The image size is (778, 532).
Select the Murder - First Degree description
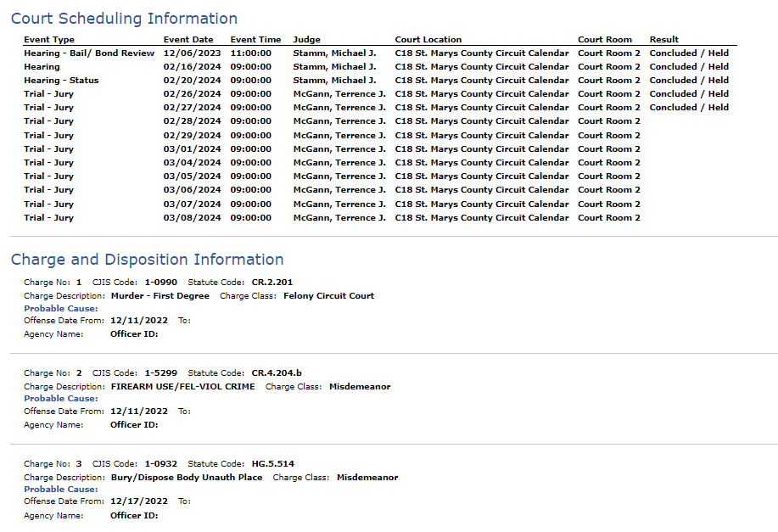tap(160, 296)
